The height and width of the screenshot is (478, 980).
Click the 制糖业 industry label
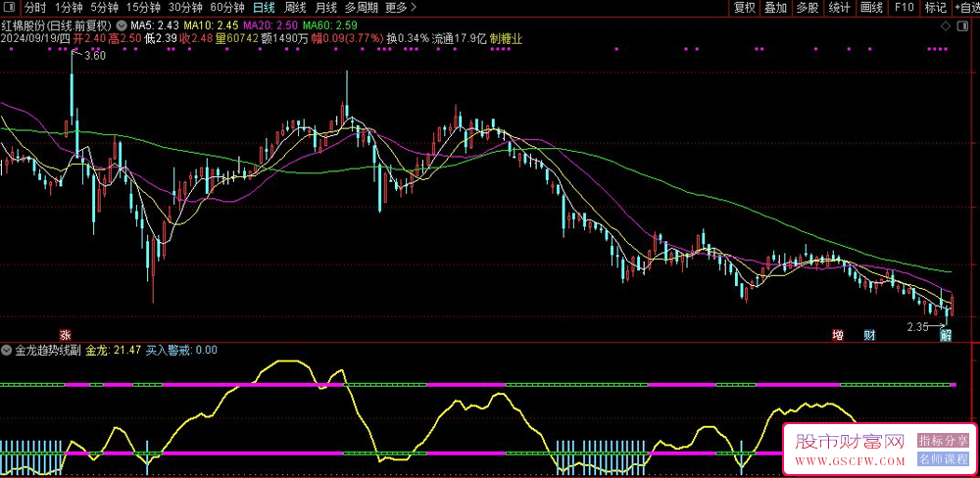[507, 39]
